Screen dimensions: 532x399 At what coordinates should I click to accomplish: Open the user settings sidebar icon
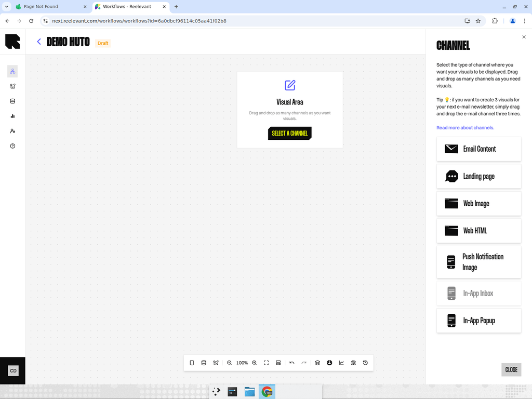(x=12, y=131)
